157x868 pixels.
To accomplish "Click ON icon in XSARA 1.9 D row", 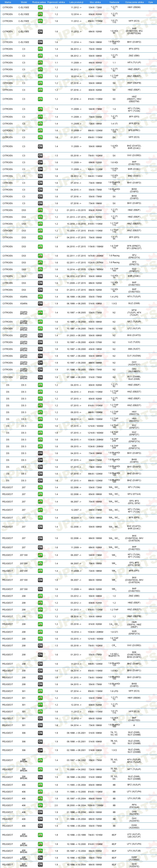I will 40,304.
